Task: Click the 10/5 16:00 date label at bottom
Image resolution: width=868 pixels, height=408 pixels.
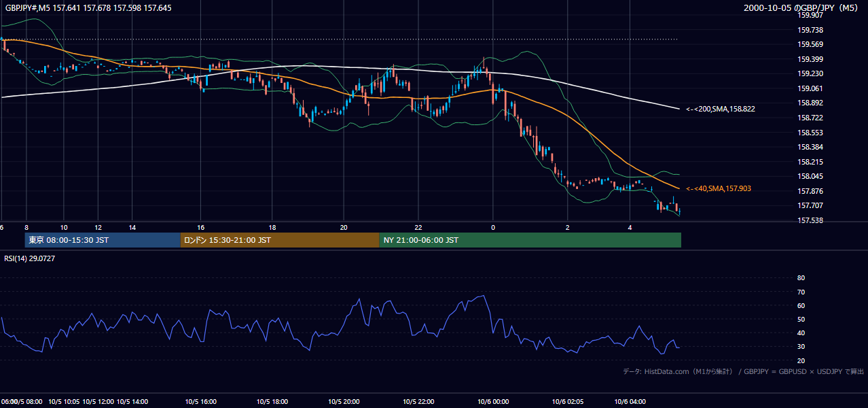Action: pos(200,402)
